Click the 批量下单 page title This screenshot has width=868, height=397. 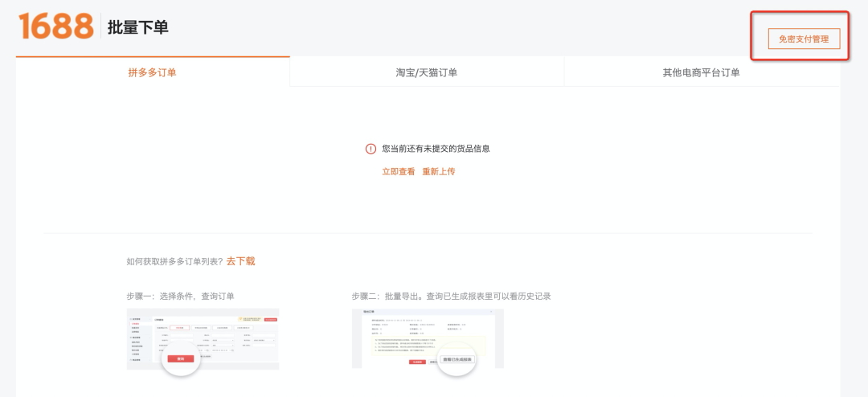tap(138, 27)
